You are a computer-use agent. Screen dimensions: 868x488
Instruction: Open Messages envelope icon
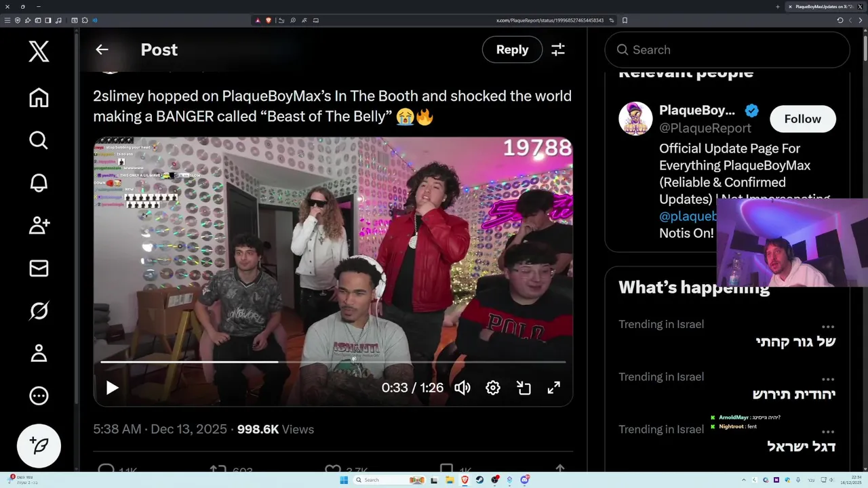tap(39, 268)
